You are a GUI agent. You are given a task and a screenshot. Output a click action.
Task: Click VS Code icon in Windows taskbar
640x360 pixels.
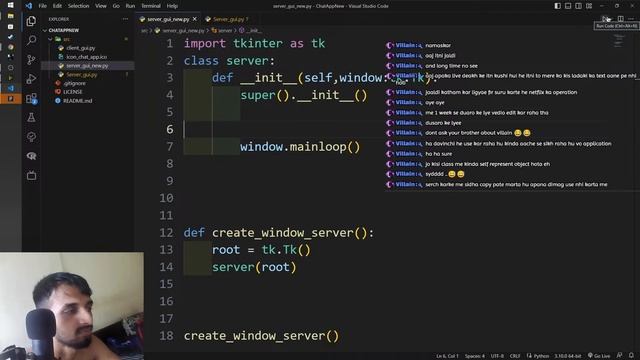pos(11,88)
